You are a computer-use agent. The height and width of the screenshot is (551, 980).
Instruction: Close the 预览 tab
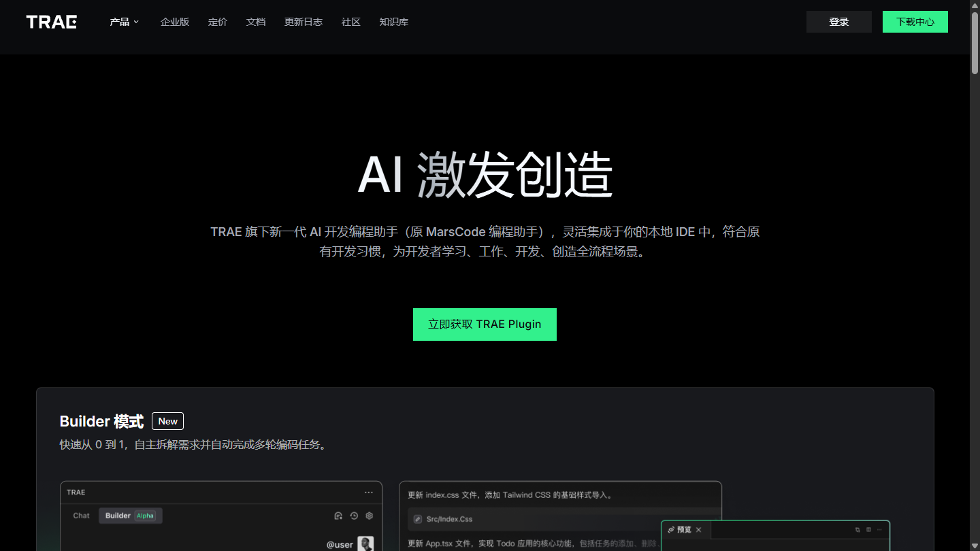698,529
